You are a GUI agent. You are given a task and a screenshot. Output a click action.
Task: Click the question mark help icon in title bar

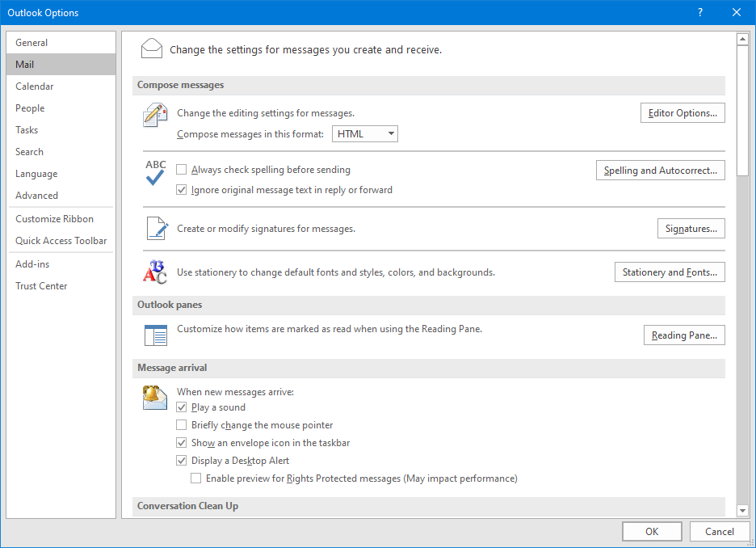pos(699,12)
